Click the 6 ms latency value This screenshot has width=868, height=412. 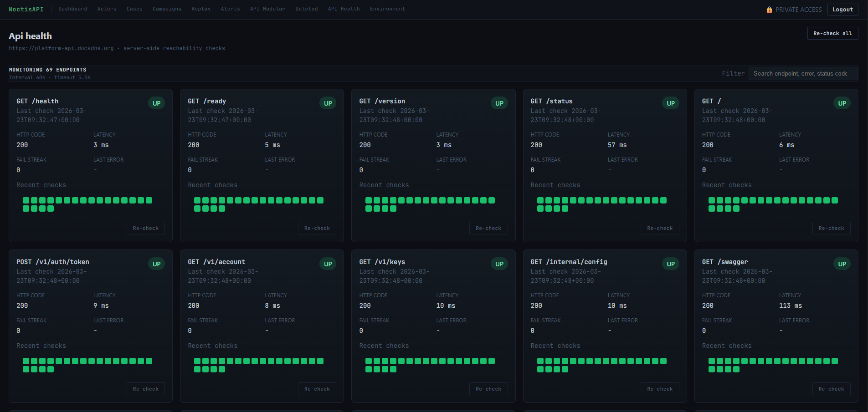pos(786,145)
